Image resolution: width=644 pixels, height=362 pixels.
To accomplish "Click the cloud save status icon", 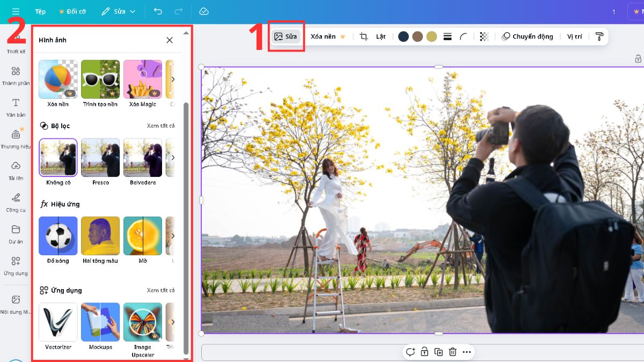I will coord(203,11).
